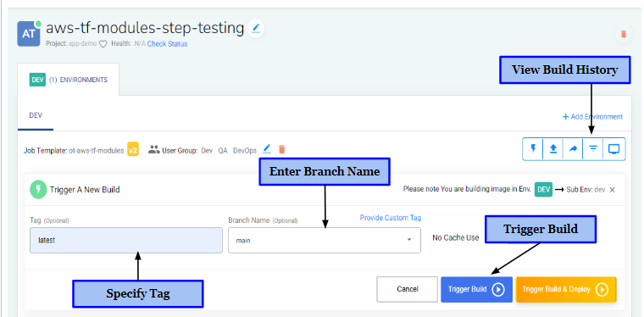Select the DEV environment sub-tab
The height and width of the screenshot is (317, 644).
(36, 115)
